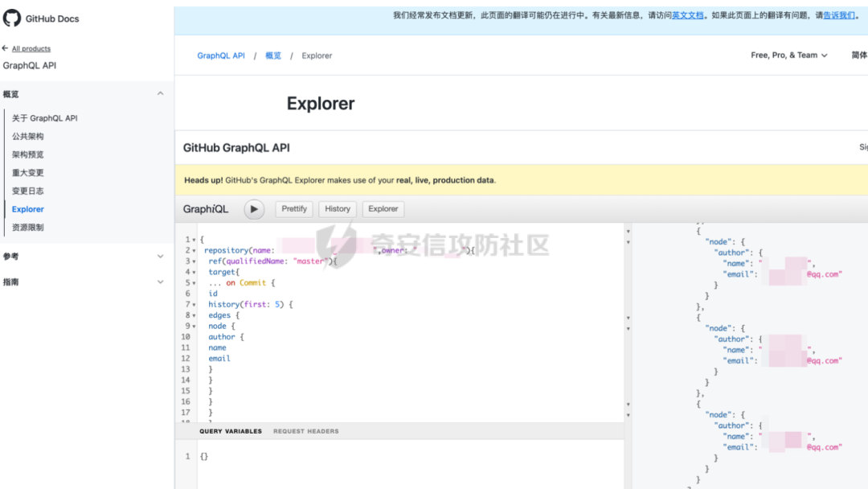Switch to Request Headers tab
Viewport: 868px width, 489px height.
[x=306, y=431]
